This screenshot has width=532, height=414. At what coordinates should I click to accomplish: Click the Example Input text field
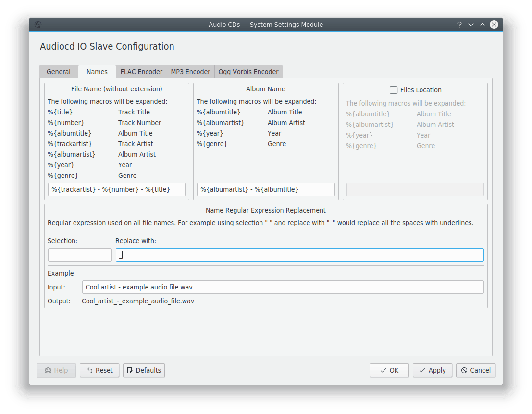(x=283, y=287)
